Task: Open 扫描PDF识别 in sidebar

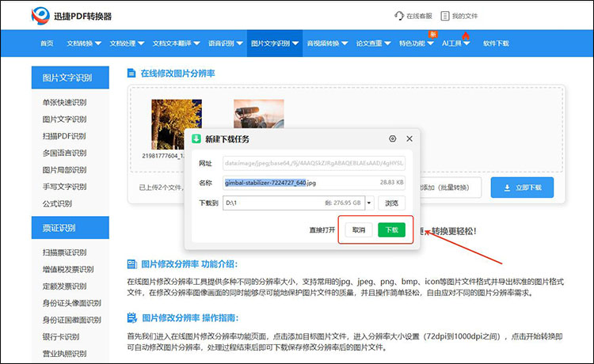Action: pos(64,136)
